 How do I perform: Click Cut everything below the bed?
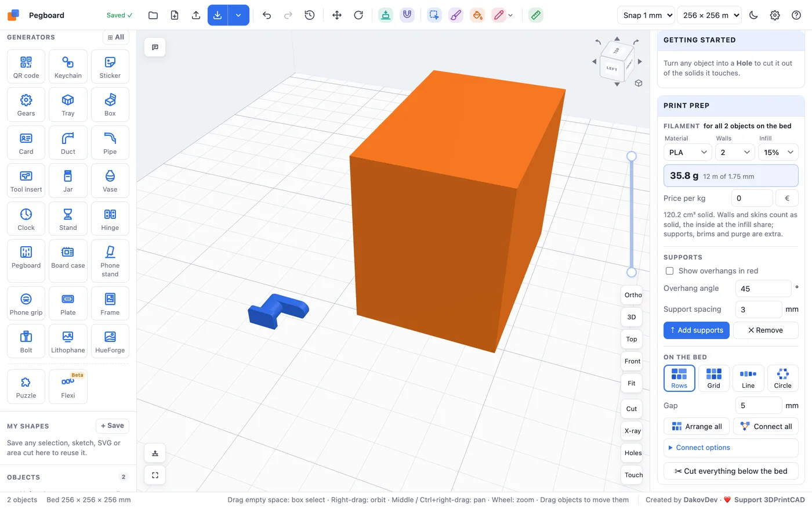pyautogui.click(x=731, y=471)
